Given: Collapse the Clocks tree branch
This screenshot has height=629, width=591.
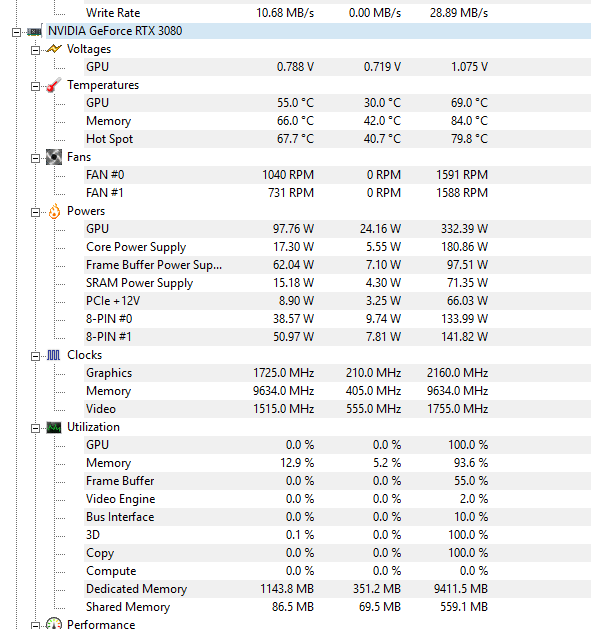Looking at the screenshot, I should click(35, 356).
